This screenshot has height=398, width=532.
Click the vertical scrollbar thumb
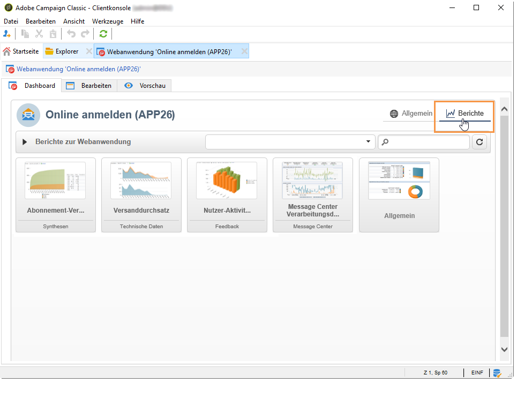tap(504, 226)
